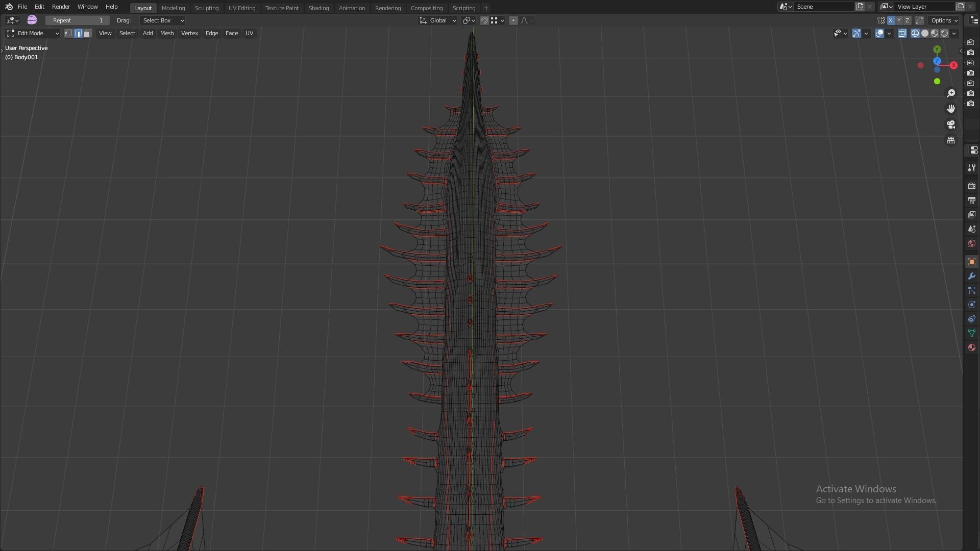Open Physics properties tab
This screenshot has width=980, height=551.
[x=972, y=305]
